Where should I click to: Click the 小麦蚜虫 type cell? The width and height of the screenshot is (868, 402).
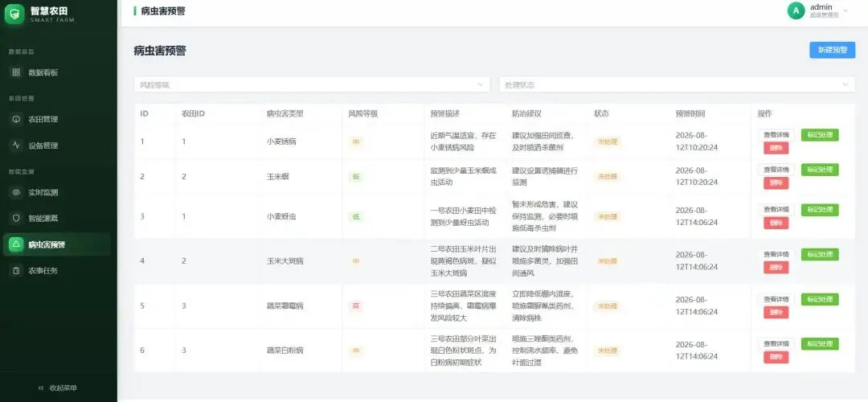(281, 216)
